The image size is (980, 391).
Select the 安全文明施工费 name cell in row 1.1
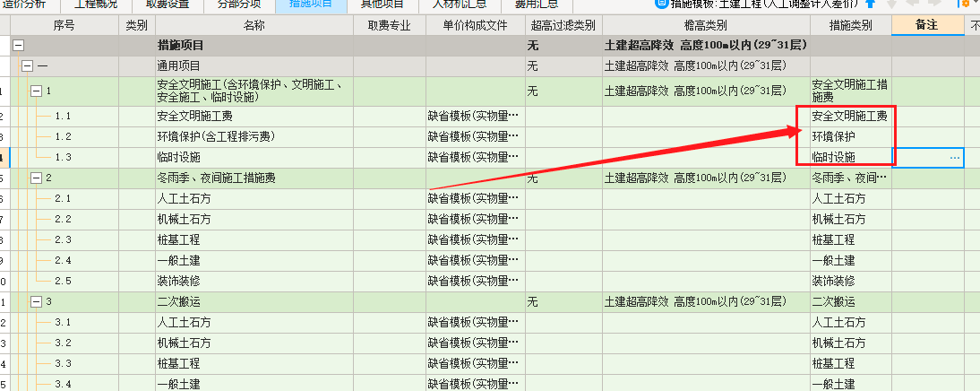254,117
